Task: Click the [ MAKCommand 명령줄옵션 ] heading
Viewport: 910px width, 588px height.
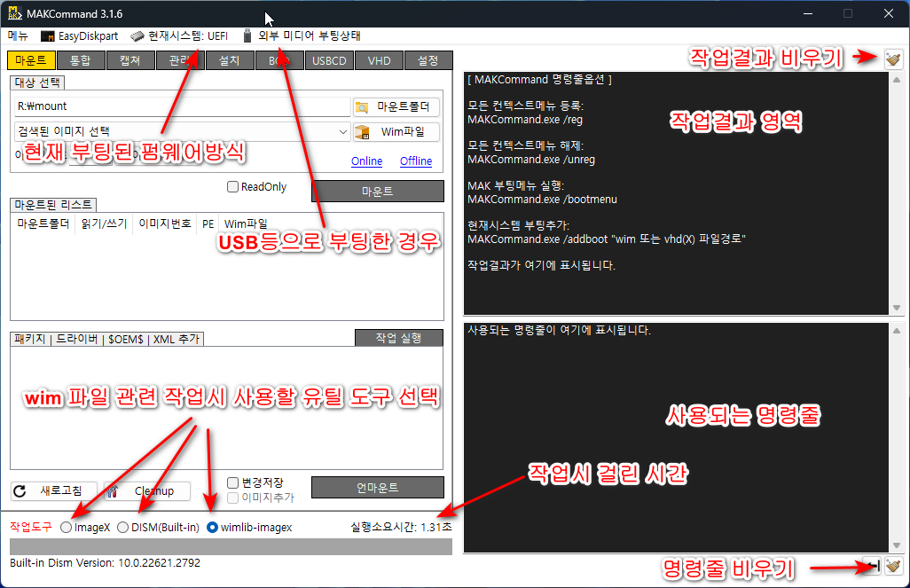Action: click(x=540, y=80)
